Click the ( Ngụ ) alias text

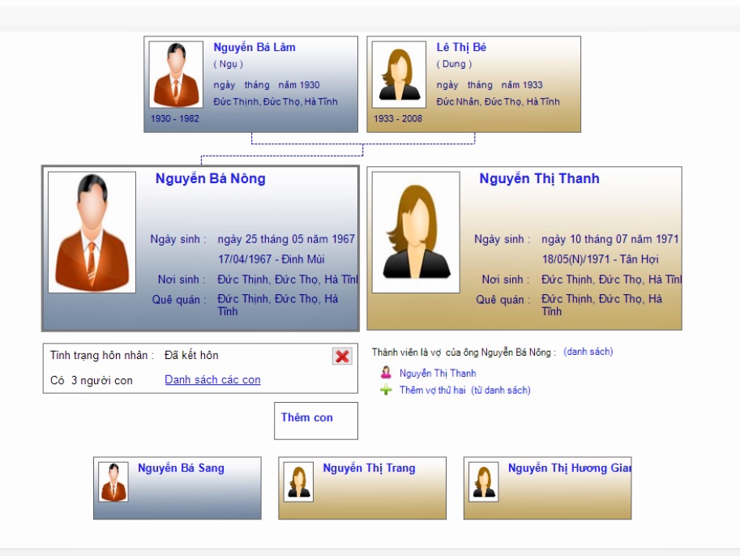(x=229, y=64)
